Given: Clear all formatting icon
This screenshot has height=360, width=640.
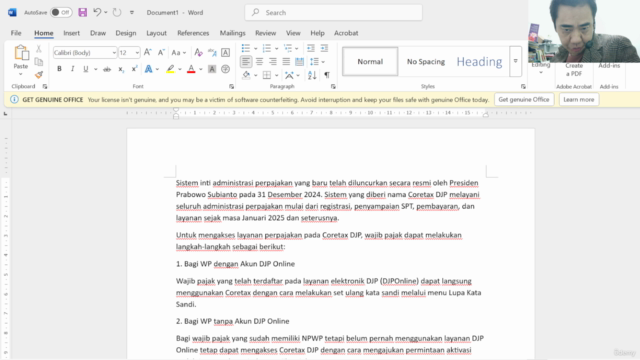Looking at the screenshot, I should click(198, 52).
